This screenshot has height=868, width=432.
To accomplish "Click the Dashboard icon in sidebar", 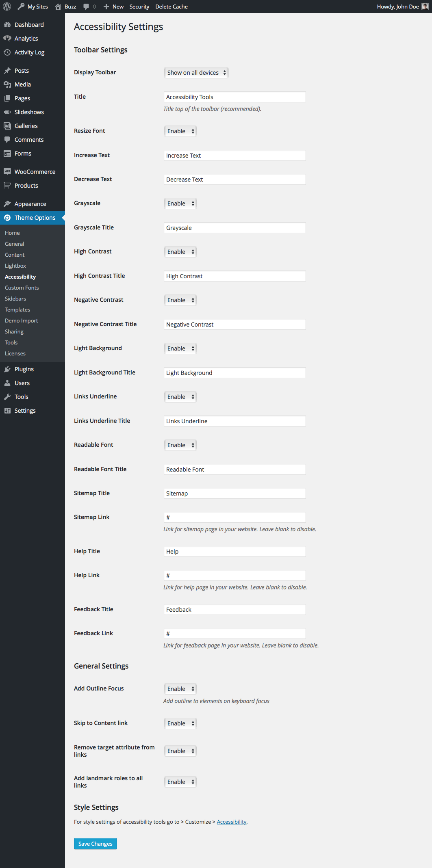I will [x=7, y=25].
